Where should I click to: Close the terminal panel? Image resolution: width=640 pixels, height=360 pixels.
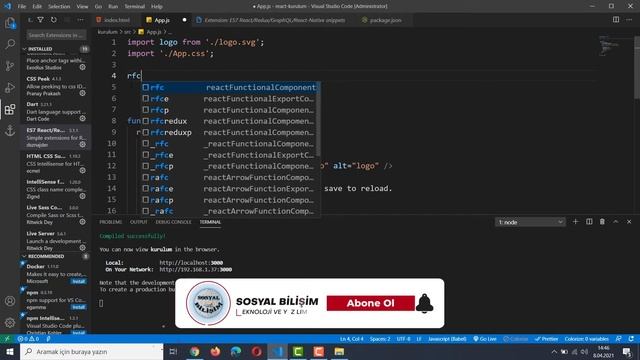tap(629, 222)
